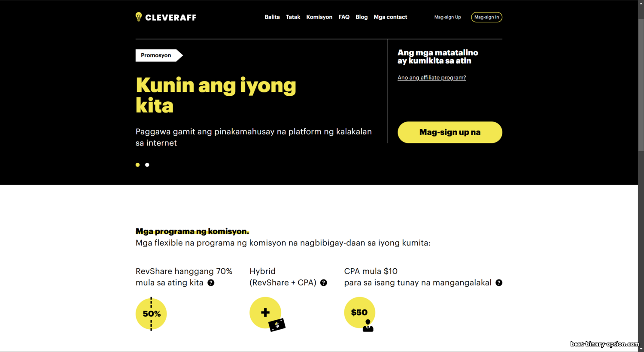Click 'Mga programa ng komisyon.' heading

(x=192, y=231)
